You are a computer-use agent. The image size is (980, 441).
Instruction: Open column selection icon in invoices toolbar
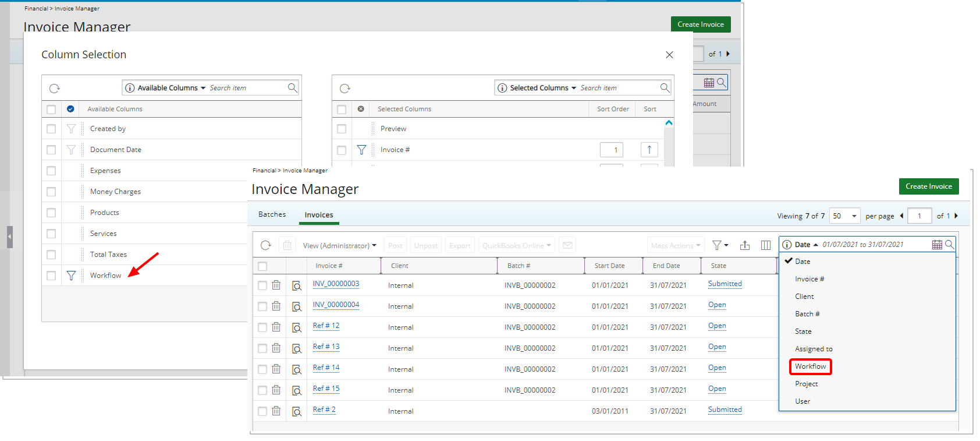tap(766, 245)
